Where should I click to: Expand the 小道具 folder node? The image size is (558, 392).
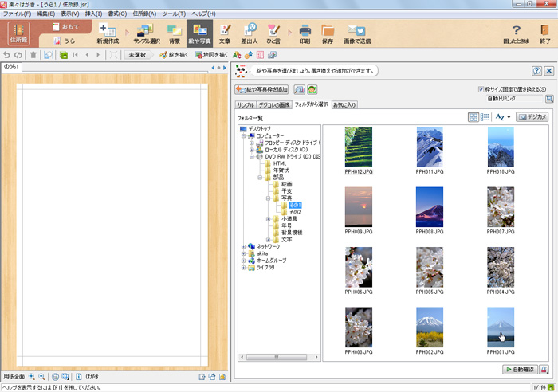pyautogui.click(x=268, y=218)
